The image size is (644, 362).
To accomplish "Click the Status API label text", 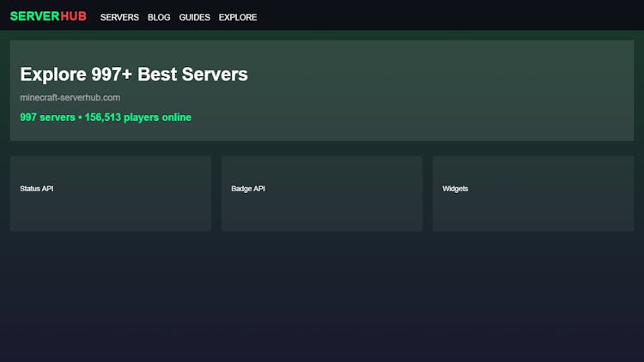I will 37,189.
